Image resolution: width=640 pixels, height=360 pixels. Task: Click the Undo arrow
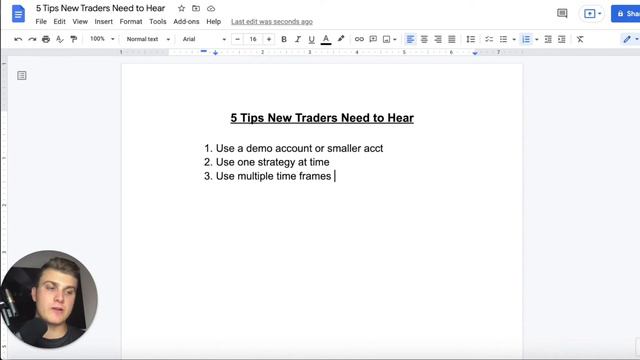tap(18, 39)
